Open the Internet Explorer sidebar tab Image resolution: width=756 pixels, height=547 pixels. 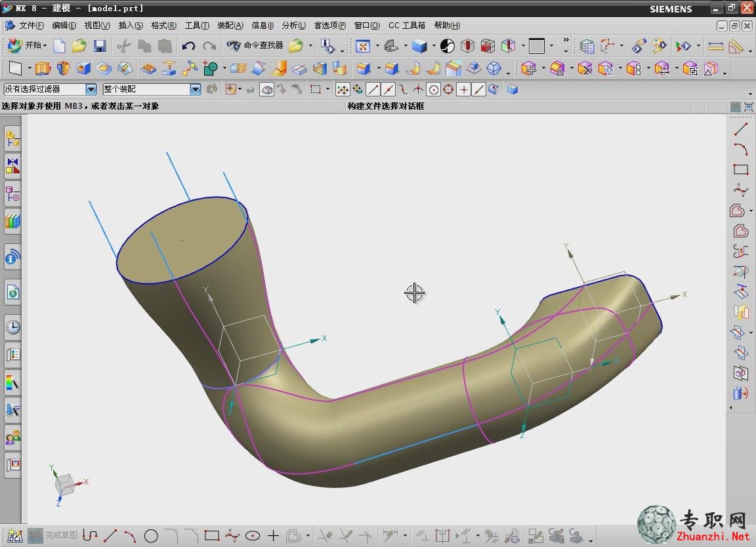pos(12,292)
